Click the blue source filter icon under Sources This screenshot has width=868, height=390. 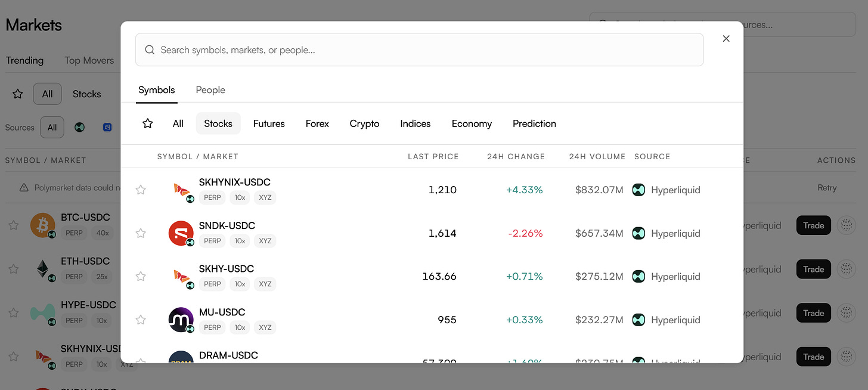[x=107, y=127]
